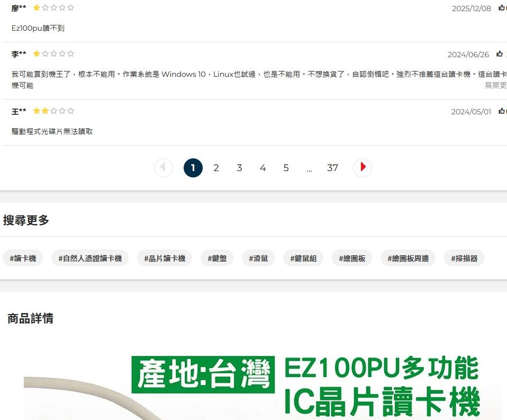Click the #繪圖板周邊 tag
The width and height of the screenshot is (507, 420).
(x=408, y=258)
